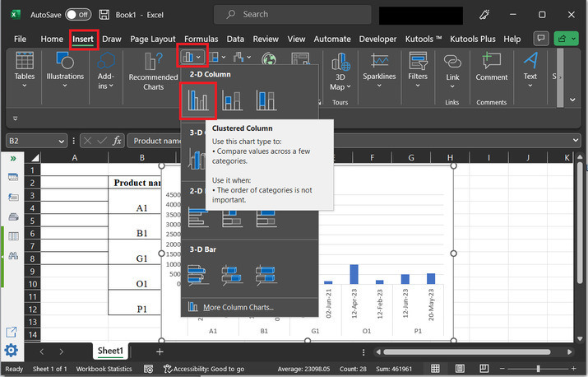Open Recommended Charts
Image resolution: width=588 pixels, height=377 pixels.
[153, 72]
